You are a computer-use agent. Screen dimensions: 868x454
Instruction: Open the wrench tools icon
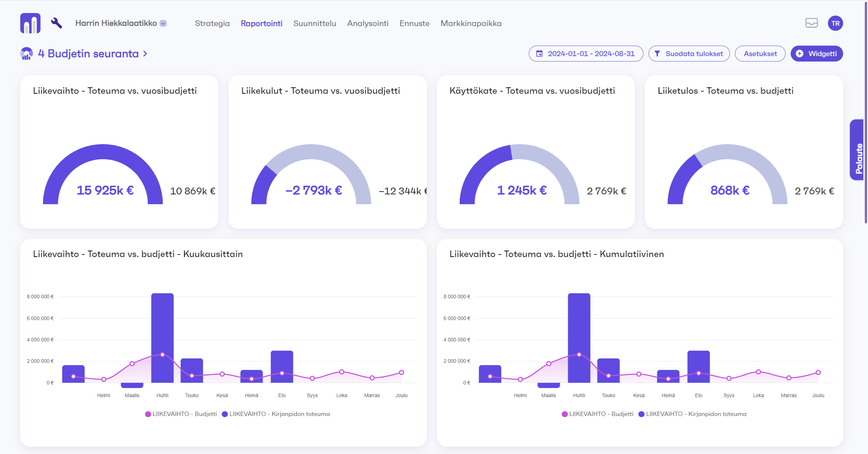56,23
